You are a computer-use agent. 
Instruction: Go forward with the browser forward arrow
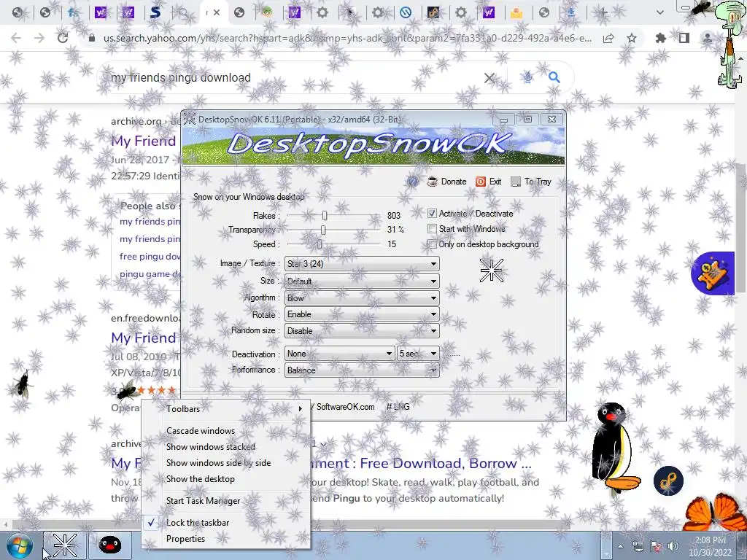click(x=39, y=38)
